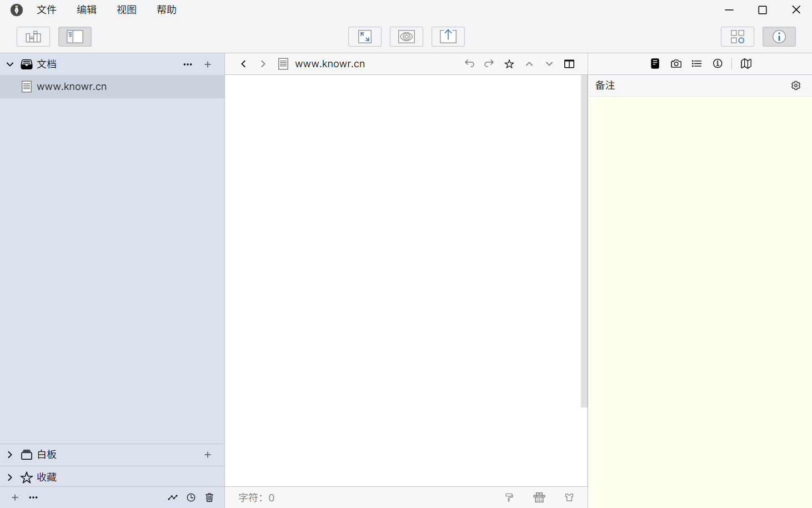Image resolution: width=812 pixels, height=508 pixels.
Task: Click the 字符: 0 character count
Action: [257, 498]
